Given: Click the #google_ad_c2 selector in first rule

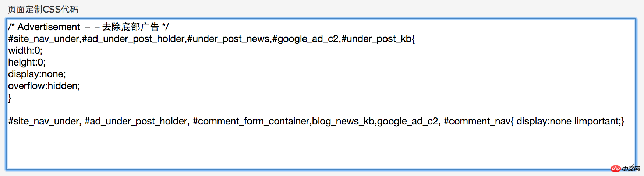Looking at the screenshot, I should click(x=305, y=39).
